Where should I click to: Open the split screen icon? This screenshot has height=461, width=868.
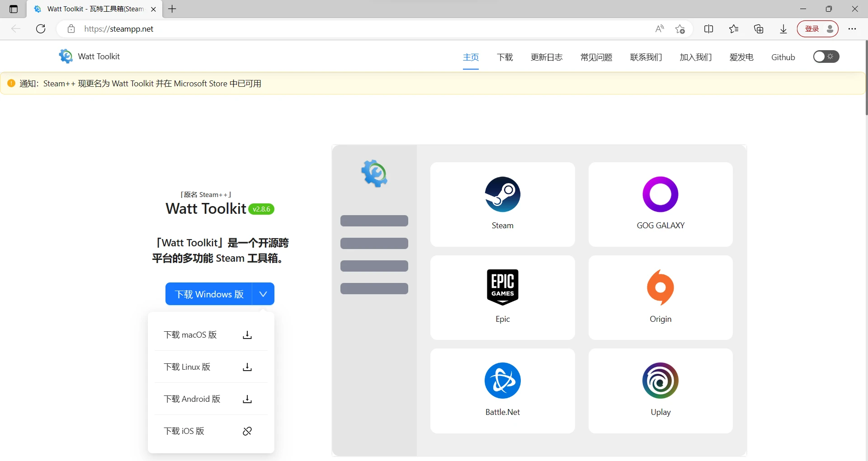click(x=709, y=29)
